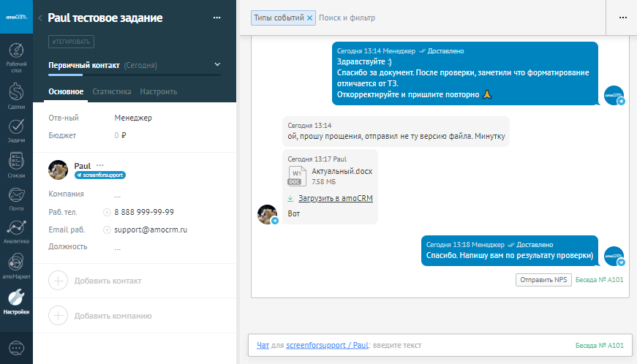Open Списки section in sidebar
The image size is (637, 364).
pyautogui.click(x=16, y=165)
